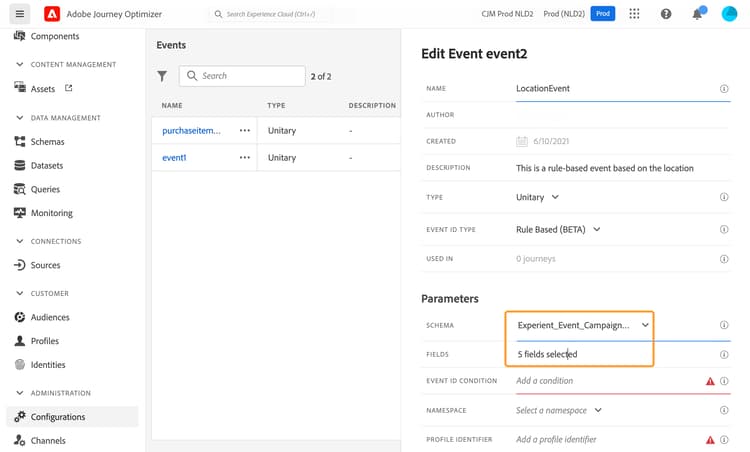The width and height of the screenshot is (750, 452).
Task: Open the Type Unitary dropdown
Action: click(538, 197)
